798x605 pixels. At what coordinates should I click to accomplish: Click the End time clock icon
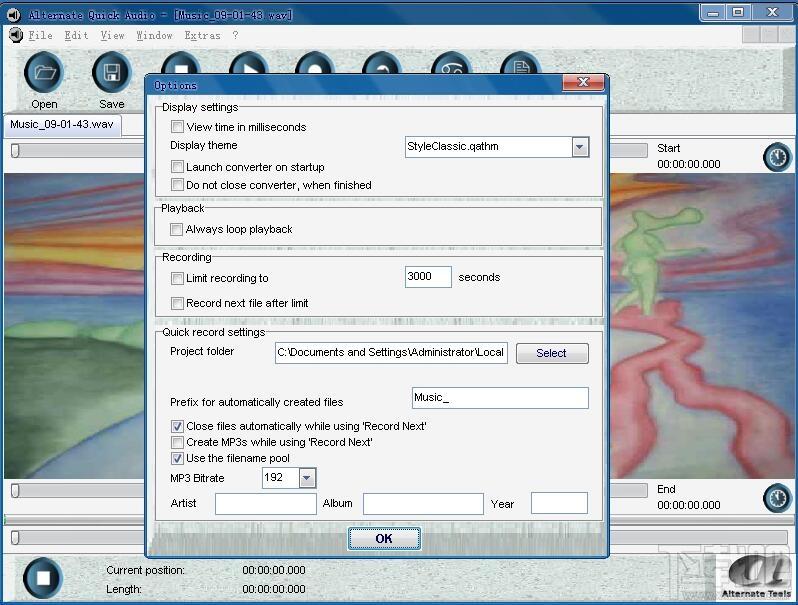778,498
